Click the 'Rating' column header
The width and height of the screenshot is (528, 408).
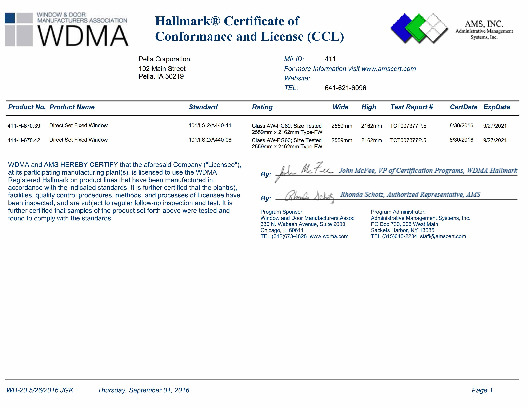[x=262, y=107]
